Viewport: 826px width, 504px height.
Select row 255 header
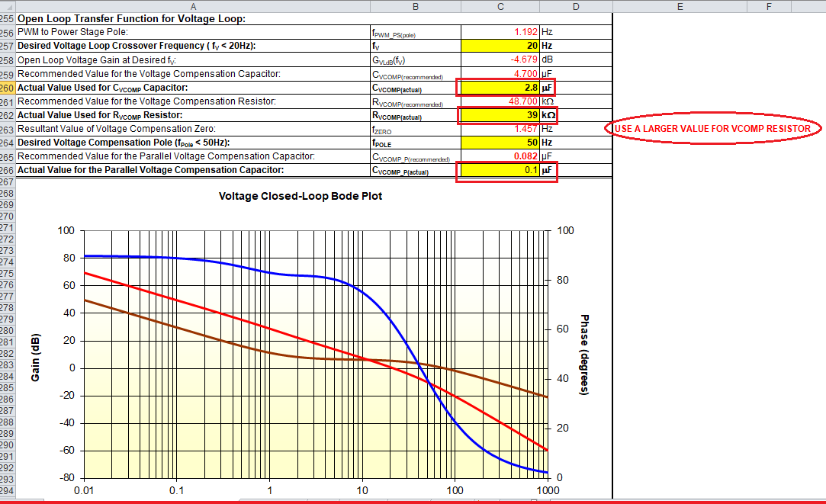(8, 19)
